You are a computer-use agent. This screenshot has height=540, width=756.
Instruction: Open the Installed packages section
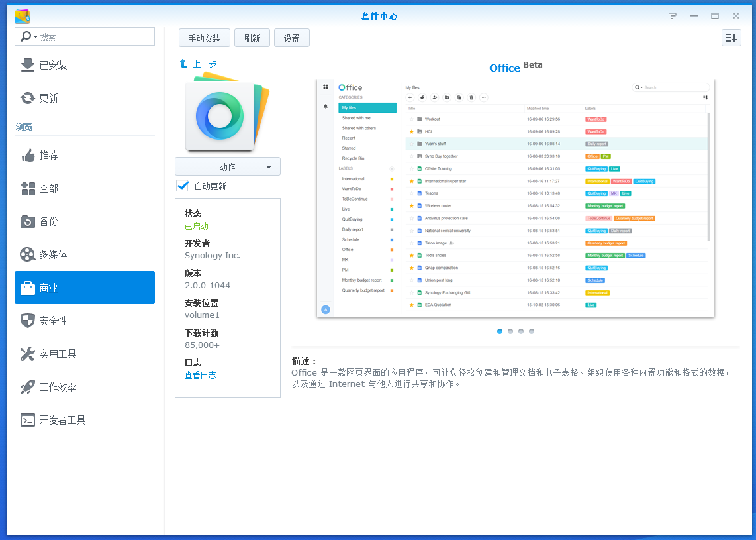point(84,65)
